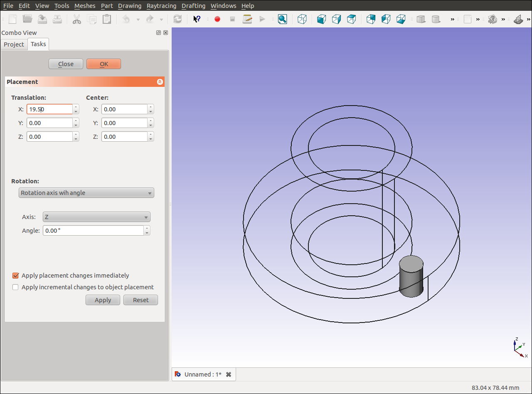Uncheck Apply placement changes immediately
The image size is (532, 394).
pyautogui.click(x=16, y=276)
